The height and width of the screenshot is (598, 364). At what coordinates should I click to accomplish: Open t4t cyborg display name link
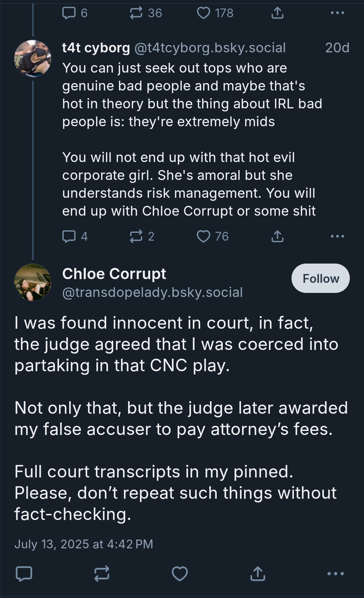point(96,48)
